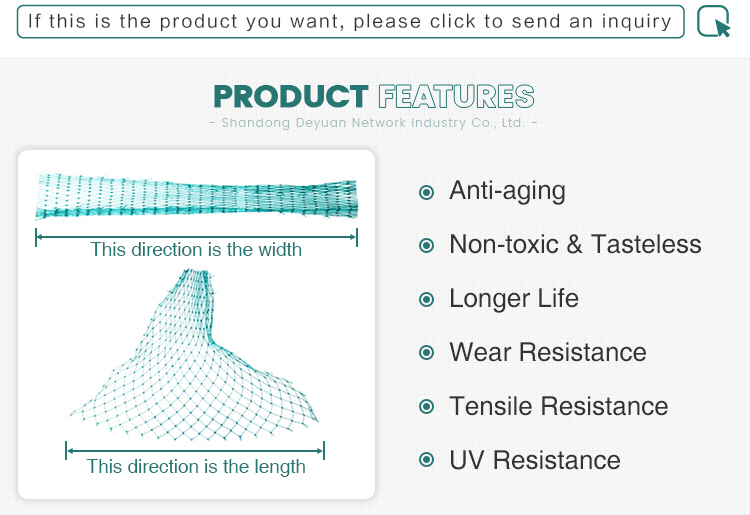Click the PRODUCT FEATURES heading
750x515 pixels.
click(374, 96)
